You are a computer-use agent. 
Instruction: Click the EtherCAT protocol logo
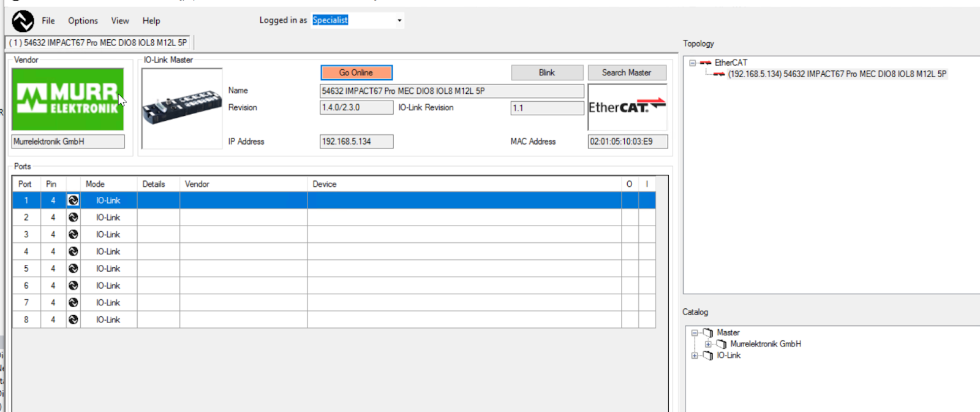click(x=627, y=107)
